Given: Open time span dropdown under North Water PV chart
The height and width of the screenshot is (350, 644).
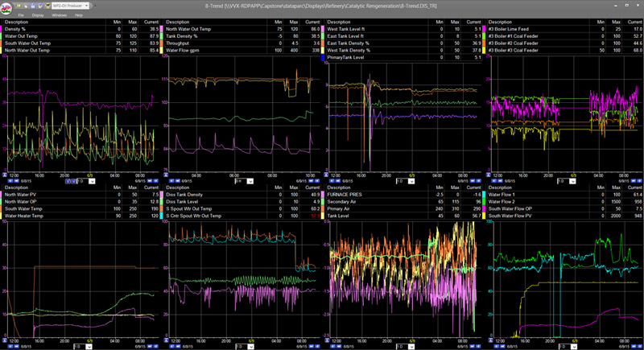Looking at the screenshot, I should pos(89,346).
